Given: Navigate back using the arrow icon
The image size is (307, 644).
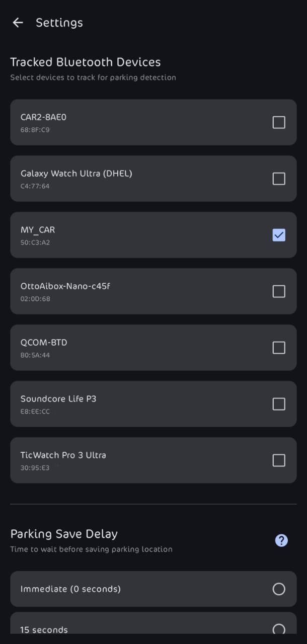Looking at the screenshot, I should pos(18,23).
